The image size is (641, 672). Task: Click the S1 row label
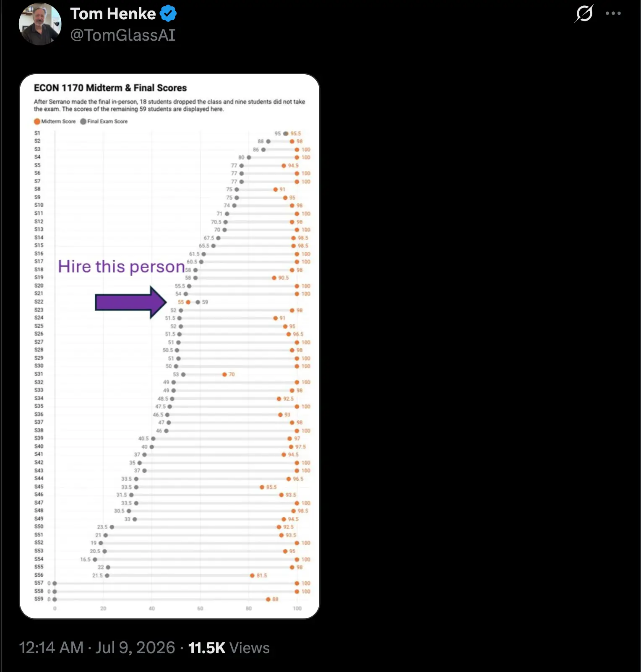[x=37, y=133]
